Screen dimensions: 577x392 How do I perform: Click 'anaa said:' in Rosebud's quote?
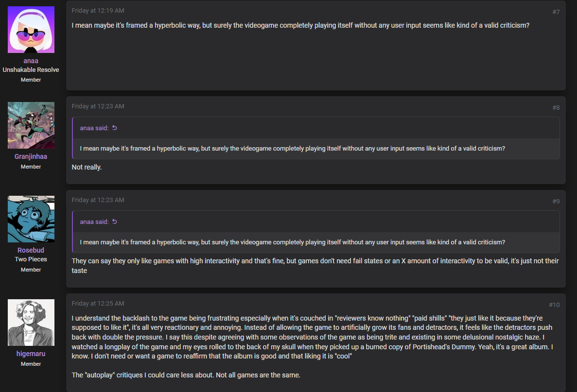point(94,222)
